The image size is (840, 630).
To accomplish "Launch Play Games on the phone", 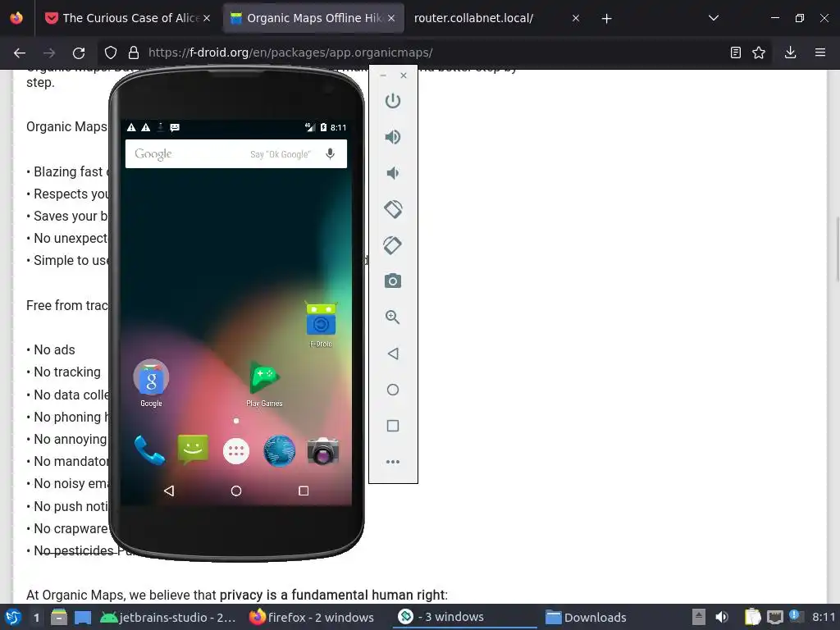I will [x=264, y=383].
